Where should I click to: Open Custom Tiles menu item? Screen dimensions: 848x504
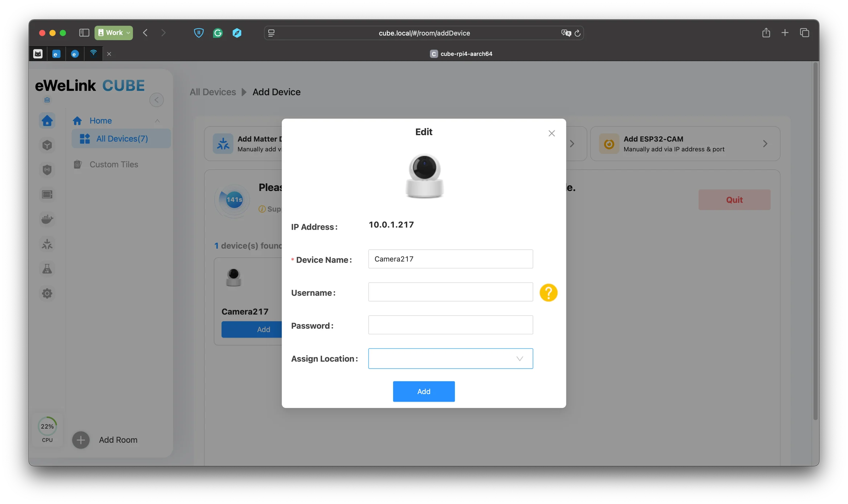pos(114,164)
